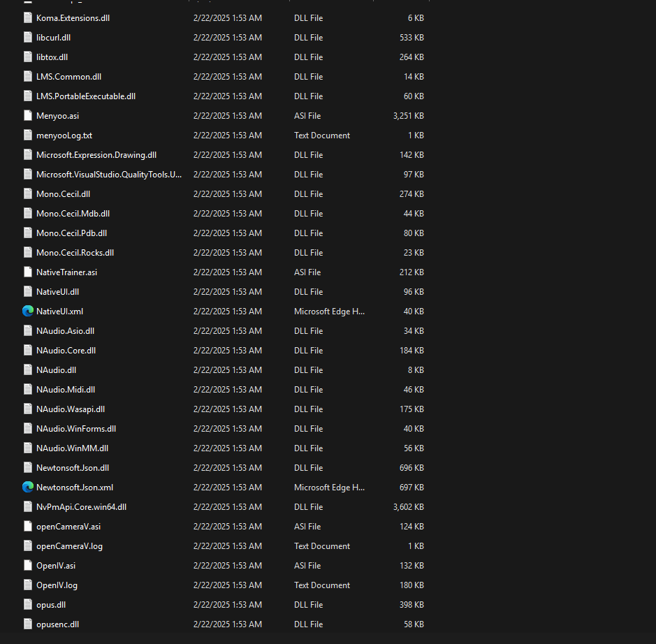Click the NAudio.dll file icon
The width and height of the screenshot is (656, 644).
(28, 370)
